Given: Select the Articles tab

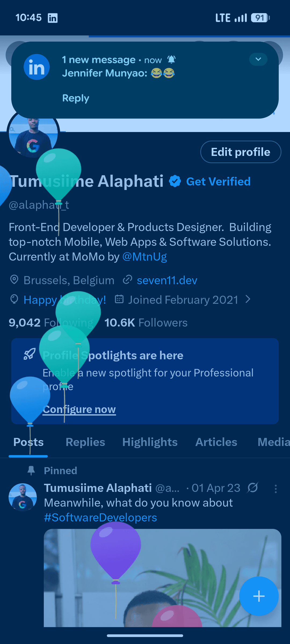Looking at the screenshot, I should pos(216,442).
